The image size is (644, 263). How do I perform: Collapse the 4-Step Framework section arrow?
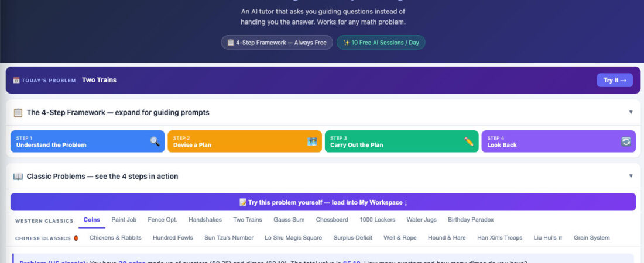(631, 112)
